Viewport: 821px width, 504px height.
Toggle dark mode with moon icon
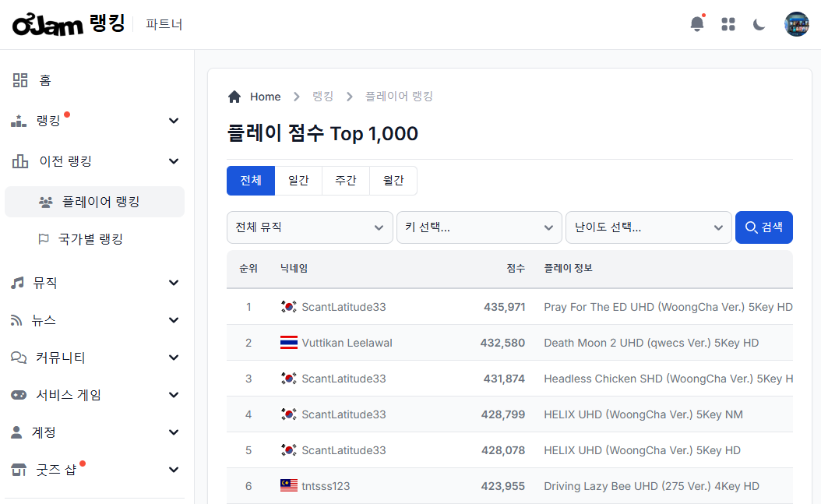coord(759,24)
